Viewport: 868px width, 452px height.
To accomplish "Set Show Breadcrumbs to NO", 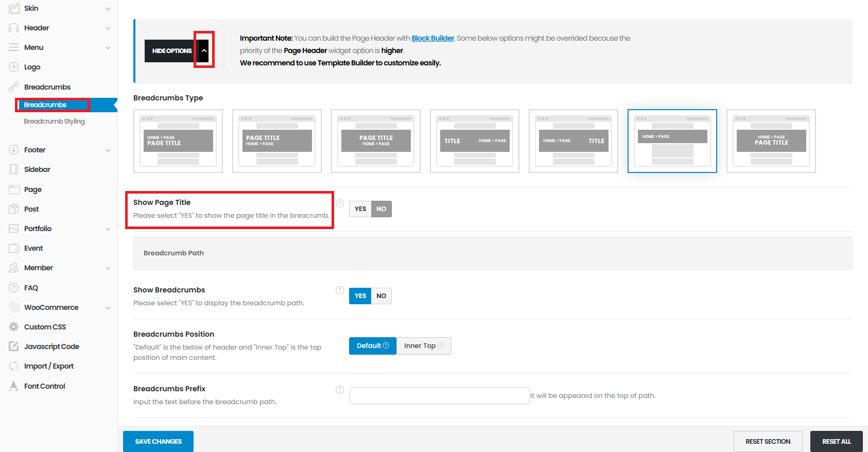I will click(x=381, y=296).
